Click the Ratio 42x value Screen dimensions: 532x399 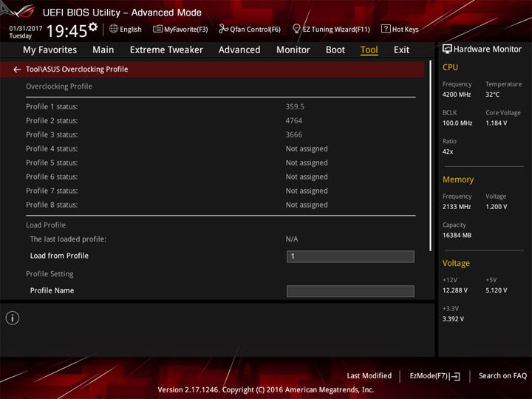[x=448, y=151]
